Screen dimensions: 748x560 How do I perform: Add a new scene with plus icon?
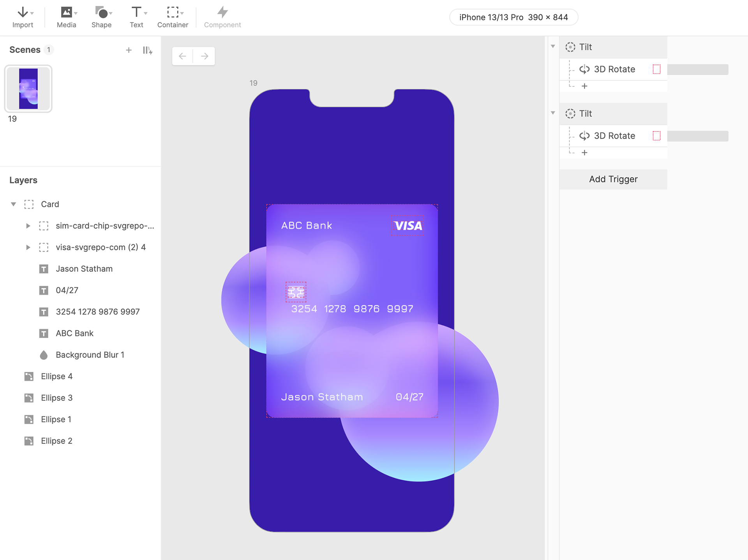click(129, 50)
